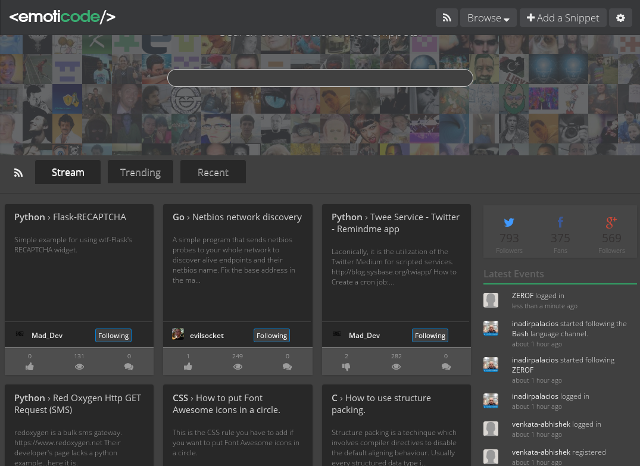
Task: Click inadirpalacios following Bash channel event
Action: coord(569,328)
